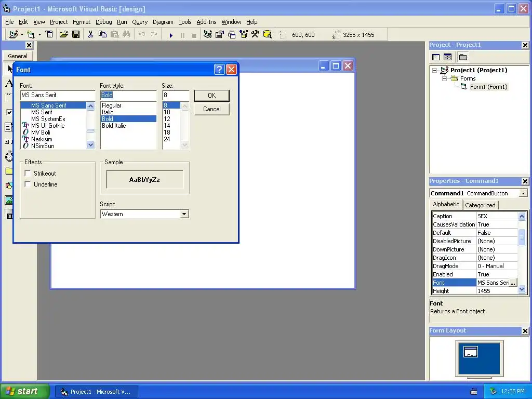This screenshot has width=532, height=399.
Task: Select the CheckBox tool in the toolbox
Action: coord(8,112)
